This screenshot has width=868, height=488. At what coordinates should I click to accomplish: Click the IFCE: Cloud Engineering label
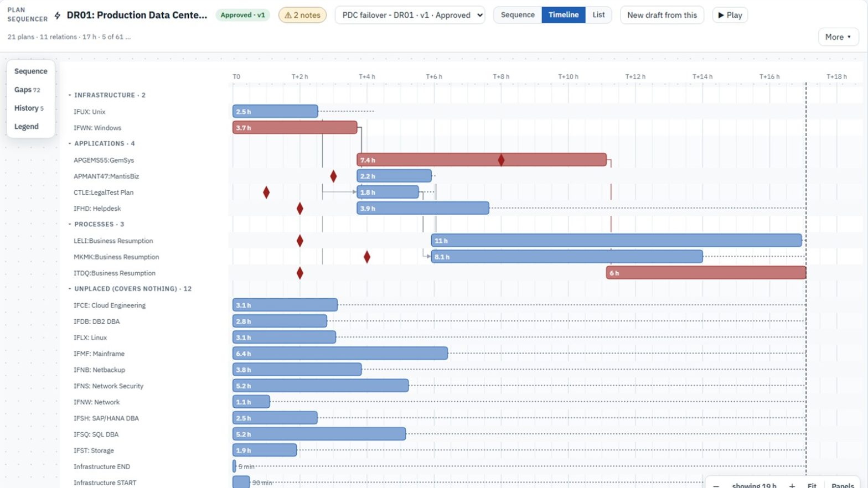110,305
